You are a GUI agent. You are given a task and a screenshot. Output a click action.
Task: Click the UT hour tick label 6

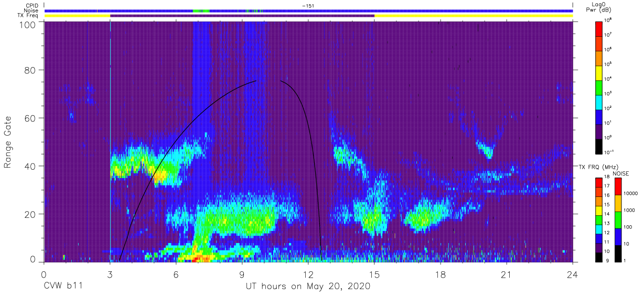(x=176, y=274)
